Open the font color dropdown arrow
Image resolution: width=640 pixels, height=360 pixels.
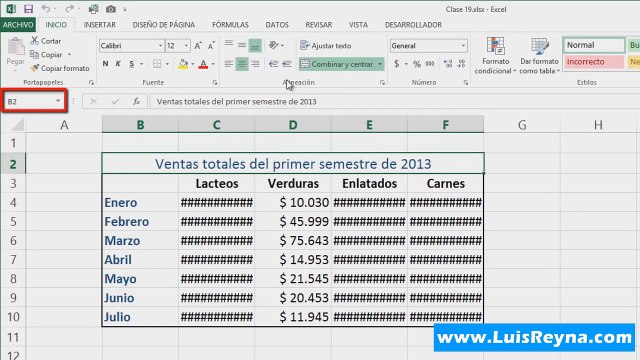pos(213,64)
